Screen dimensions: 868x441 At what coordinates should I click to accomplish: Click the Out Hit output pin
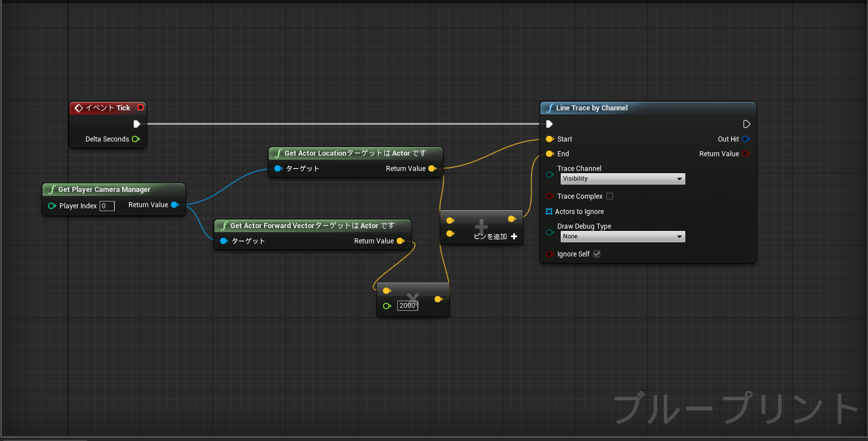[x=746, y=139]
